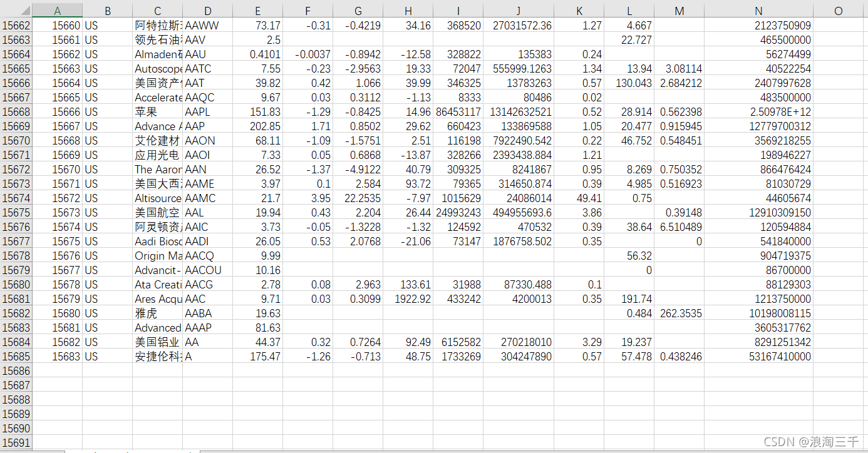This screenshot has width=868, height=453.
Task: Click the 56.32 value cell
Action: point(629,256)
